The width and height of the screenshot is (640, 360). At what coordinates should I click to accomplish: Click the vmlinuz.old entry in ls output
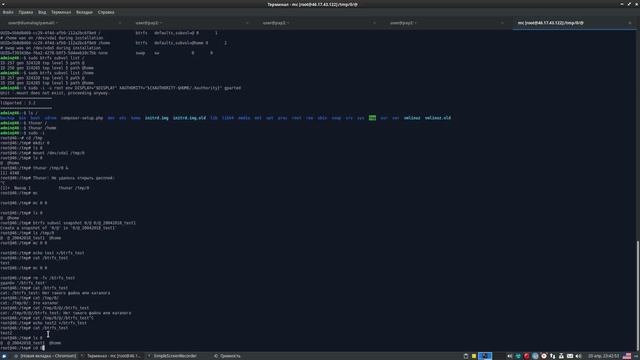tap(438, 118)
